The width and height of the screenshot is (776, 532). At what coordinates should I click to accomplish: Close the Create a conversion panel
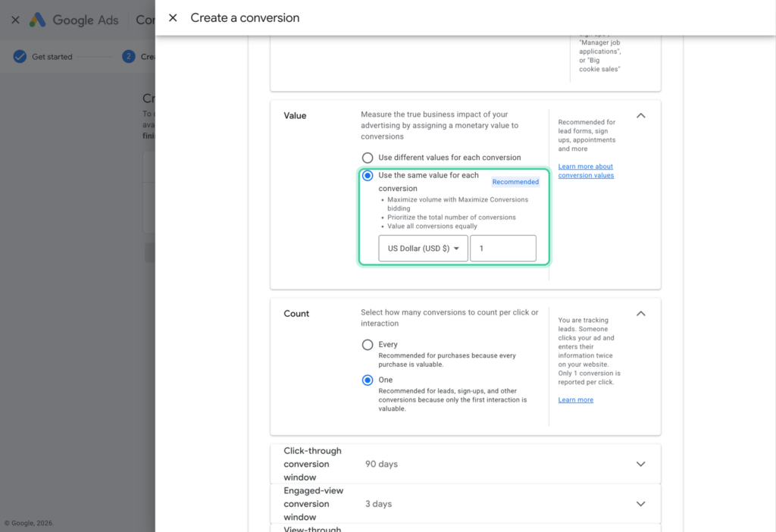tap(173, 18)
